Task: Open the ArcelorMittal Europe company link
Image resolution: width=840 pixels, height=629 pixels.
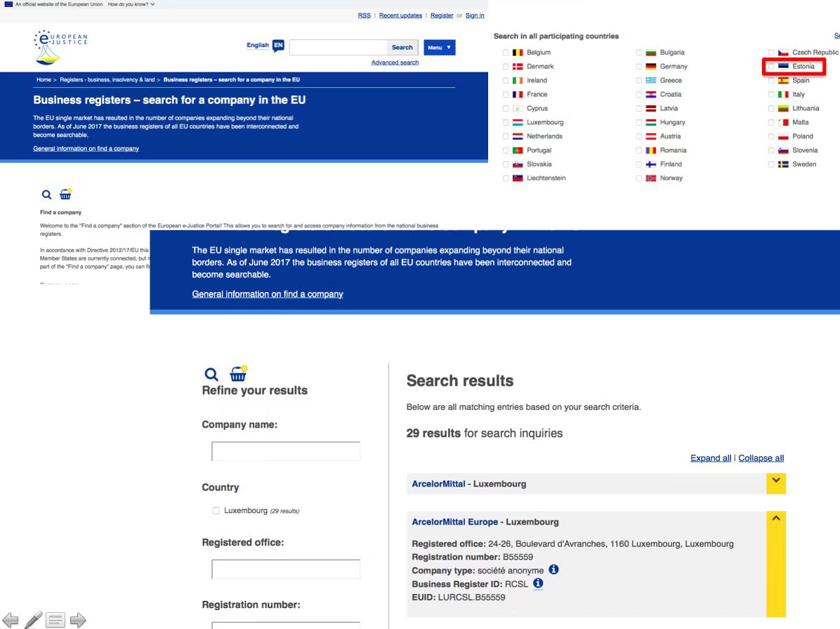Action: pyautogui.click(x=455, y=522)
